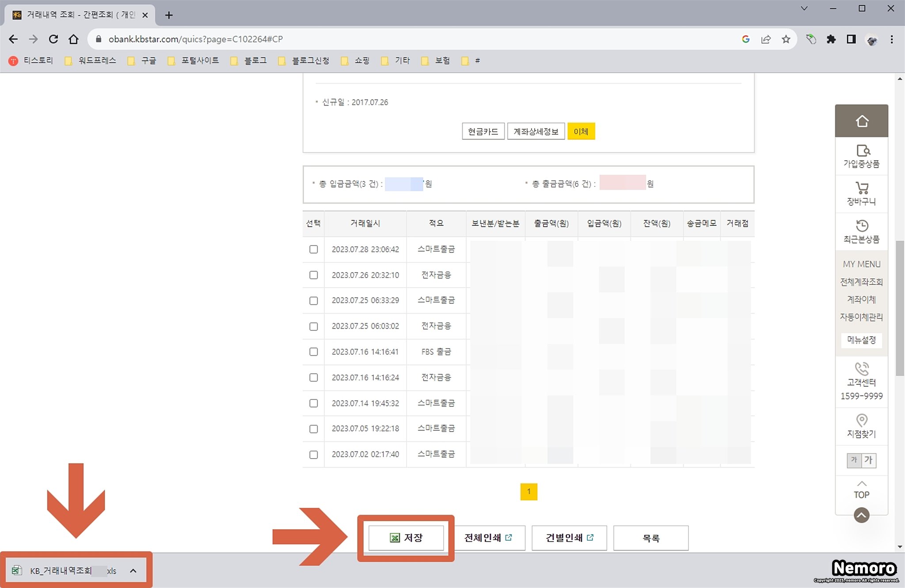Tick the 2023.07.02 02:17:40 transaction checkbox
This screenshot has width=905, height=588.
tap(314, 455)
